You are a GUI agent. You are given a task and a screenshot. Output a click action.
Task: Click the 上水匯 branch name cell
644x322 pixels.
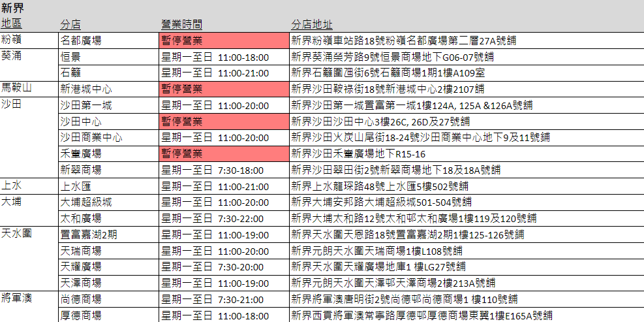coord(76,186)
